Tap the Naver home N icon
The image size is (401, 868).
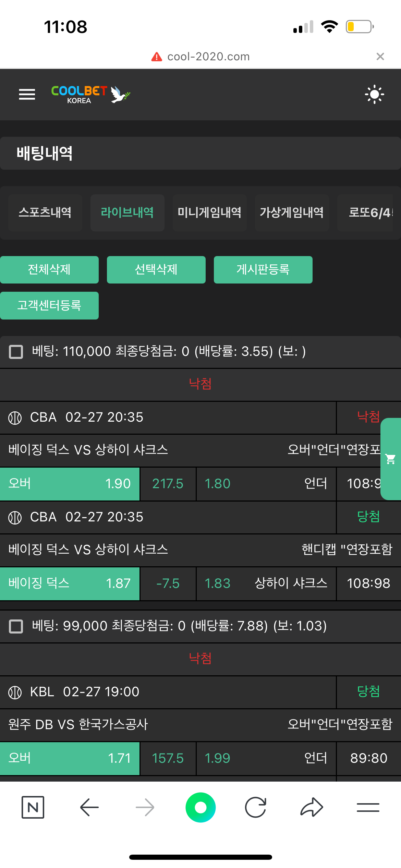[x=33, y=807]
